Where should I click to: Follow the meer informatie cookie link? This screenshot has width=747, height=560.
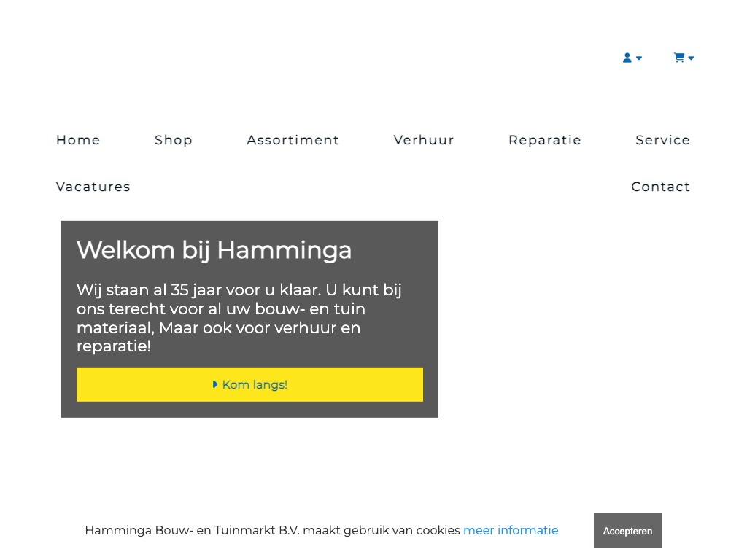[511, 531]
